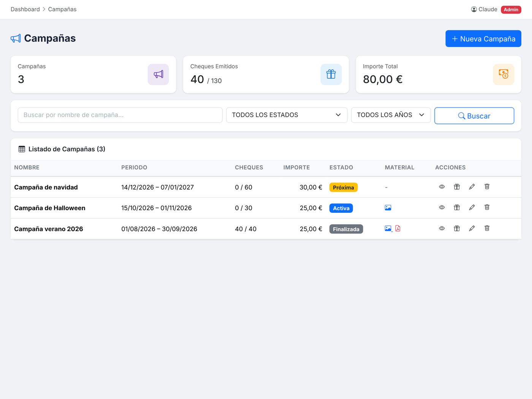This screenshot has height=399, width=532.
Task: Edit Campaña de navidad with pencil icon
Action: (x=472, y=187)
